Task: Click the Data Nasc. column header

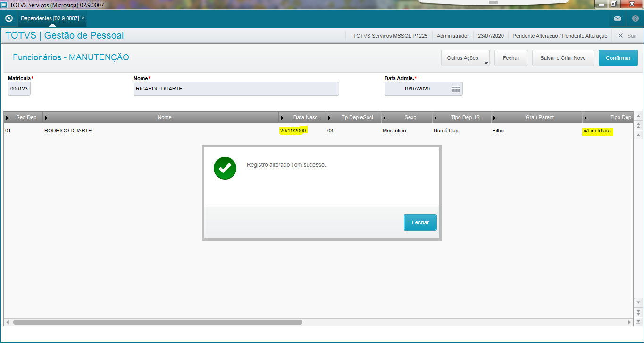Action: pyautogui.click(x=302, y=117)
